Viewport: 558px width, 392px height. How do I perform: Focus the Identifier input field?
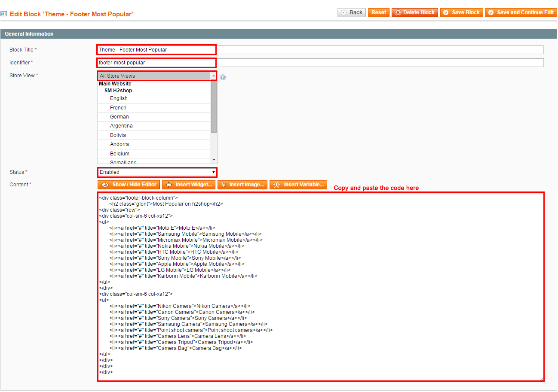point(320,63)
